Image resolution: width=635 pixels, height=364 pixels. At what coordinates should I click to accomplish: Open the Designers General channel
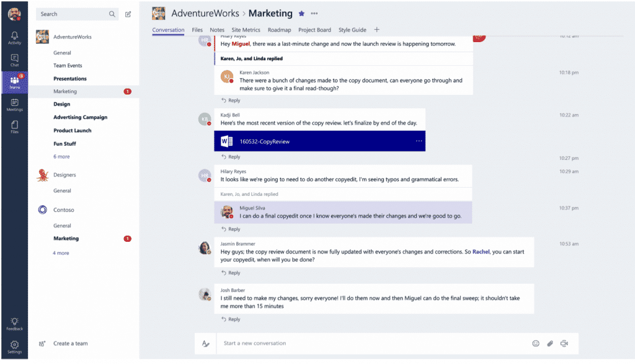tap(62, 191)
